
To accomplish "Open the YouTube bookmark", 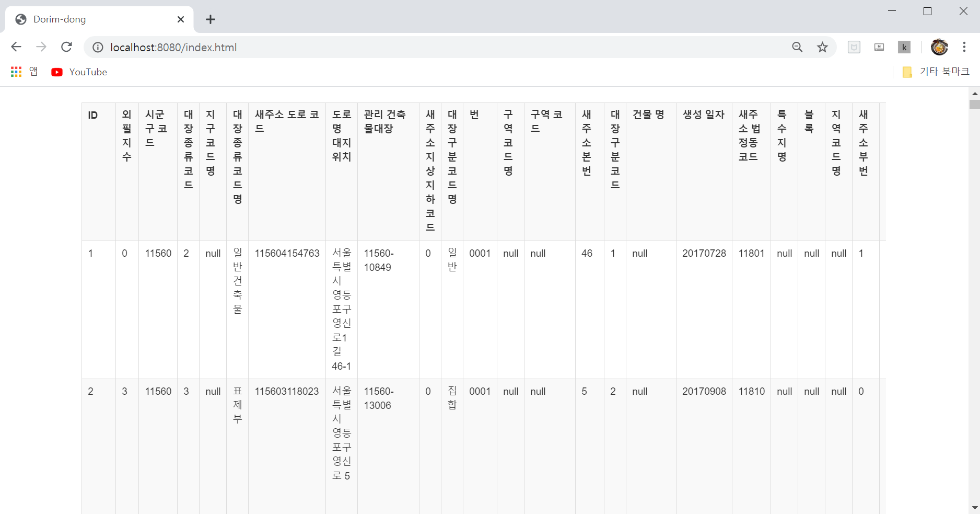I will [x=79, y=72].
